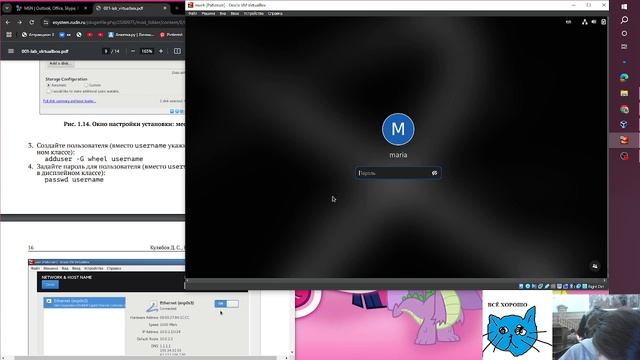The height and width of the screenshot is (360, 640).
Task: Click the PDF horizontal scrollbar
Action: point(146,358)
